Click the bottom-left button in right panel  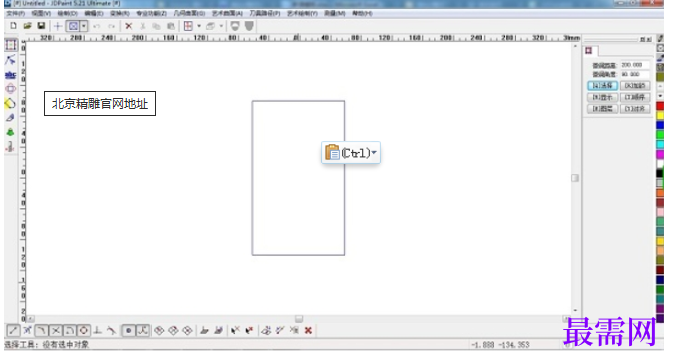(602, 109)
